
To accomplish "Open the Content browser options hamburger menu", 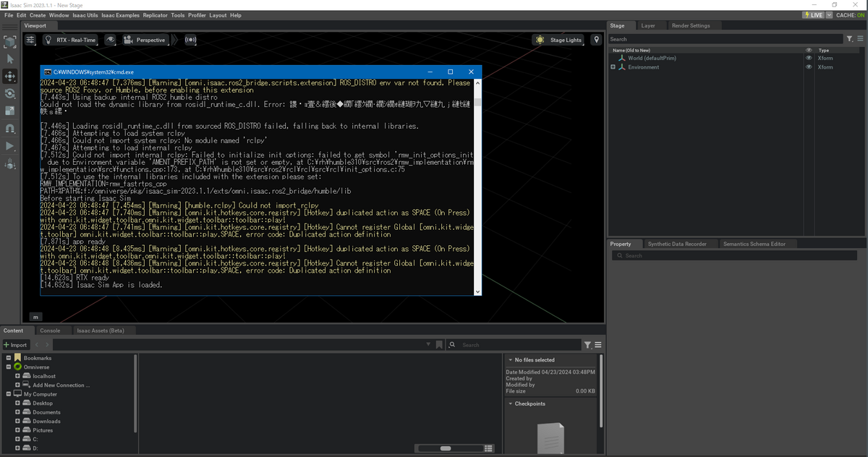I will tap(598, 345).
